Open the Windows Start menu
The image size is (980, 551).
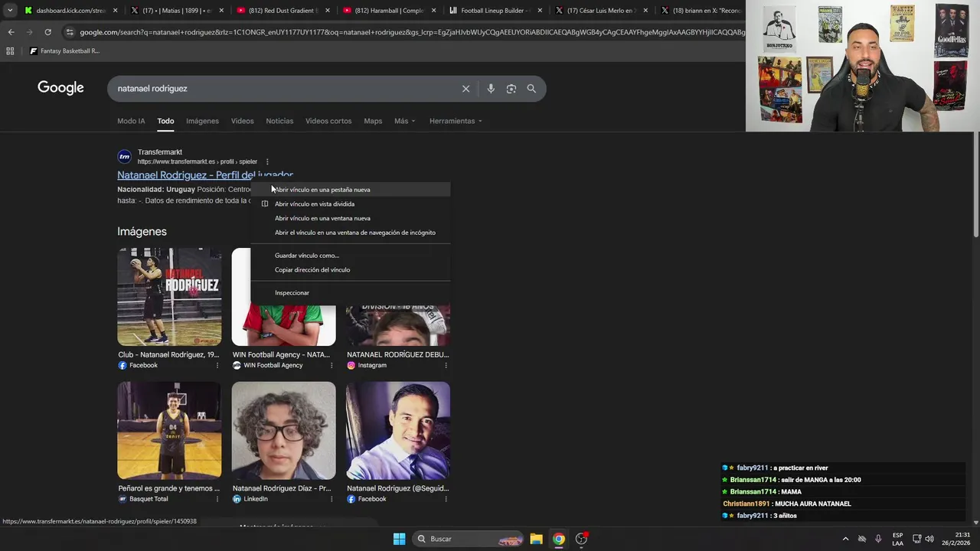pyautogui.click(x=399, y=539)
